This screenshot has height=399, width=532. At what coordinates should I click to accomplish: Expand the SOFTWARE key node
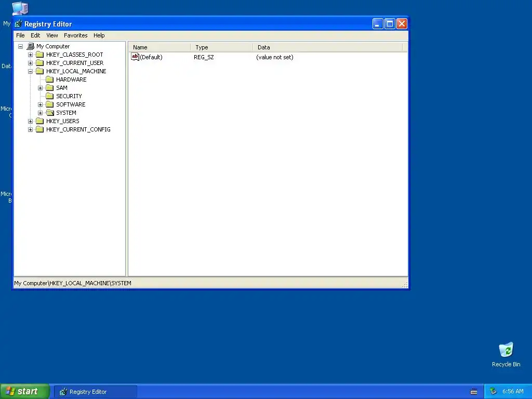click(41, 104)
